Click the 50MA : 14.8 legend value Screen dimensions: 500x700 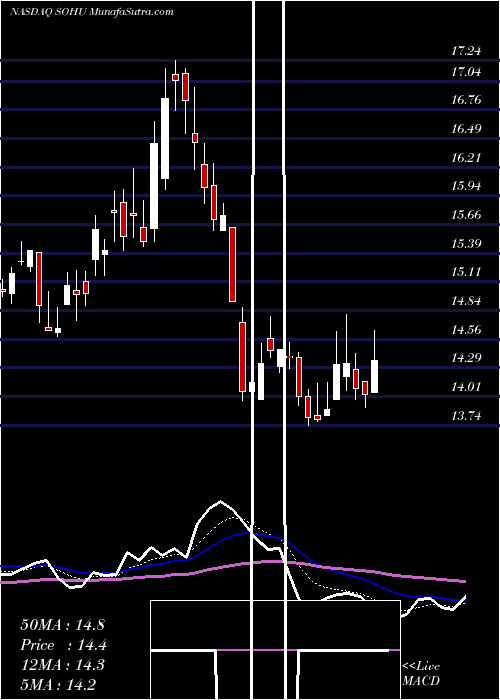(62, 625)
